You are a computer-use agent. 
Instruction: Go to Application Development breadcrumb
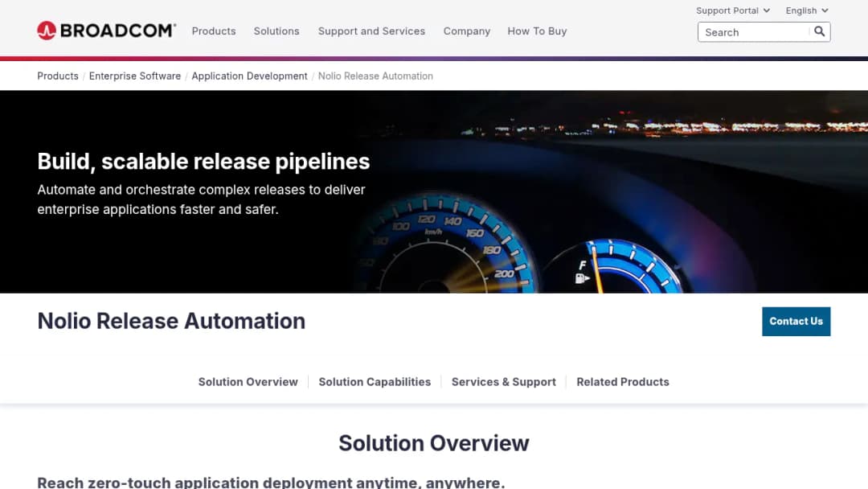click(x=249, y=76)
